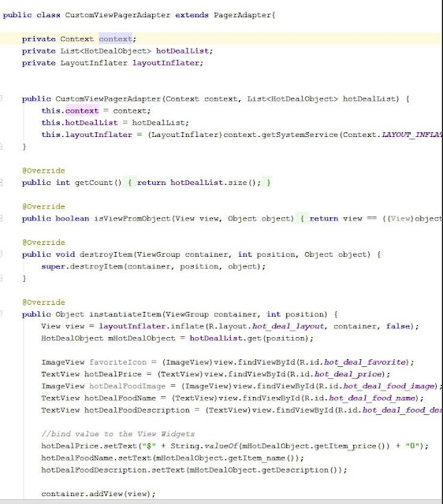Click 'hotDealFoodImage' variable name
This screenshot has width=443, height=504.
(x=127, y=386)
